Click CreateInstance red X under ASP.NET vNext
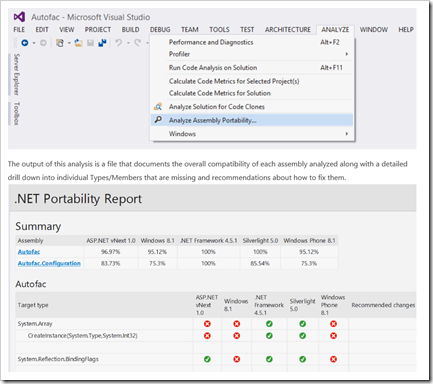The width and height of the screenshot is (433, 384). click(207, 336)
